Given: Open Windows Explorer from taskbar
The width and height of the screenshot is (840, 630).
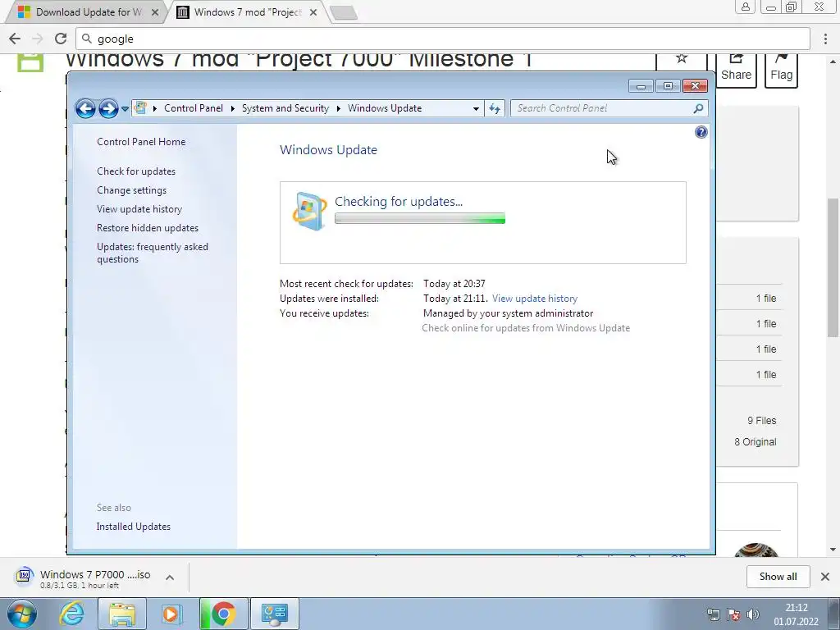Looking at the screenshot, I should (121, 614).
